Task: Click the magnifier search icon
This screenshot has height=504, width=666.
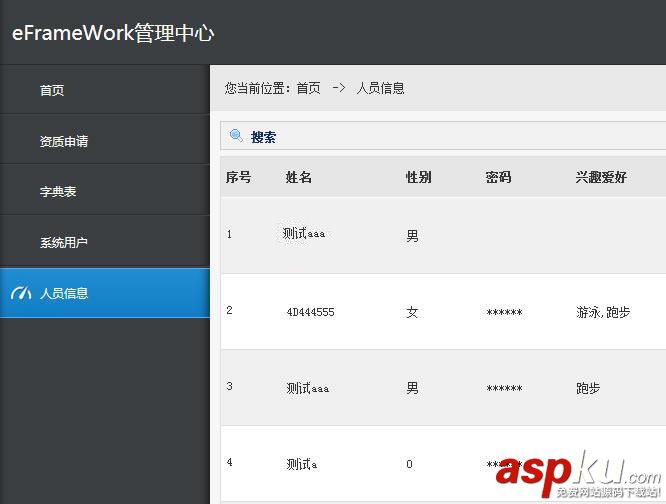Action: click(x=236, y=136)
